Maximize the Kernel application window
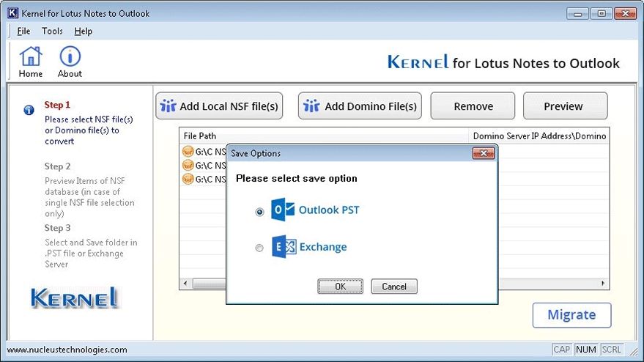 click(x=602, y=14)
